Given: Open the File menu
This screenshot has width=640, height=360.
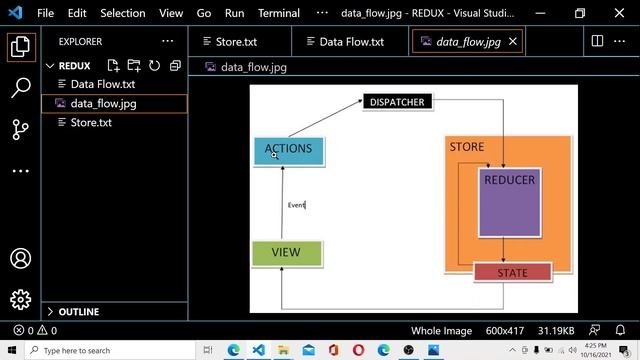Looking at the screenshot, I should tap(45, 13).
